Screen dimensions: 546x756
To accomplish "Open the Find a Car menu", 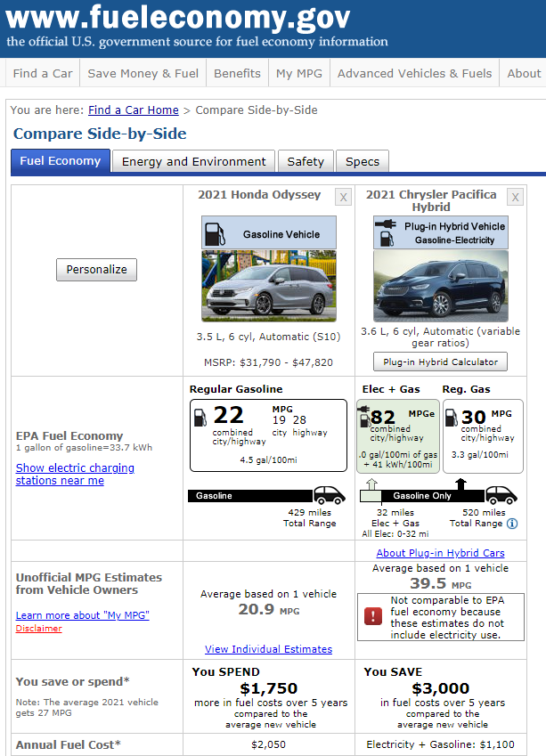I will [43, 73].
